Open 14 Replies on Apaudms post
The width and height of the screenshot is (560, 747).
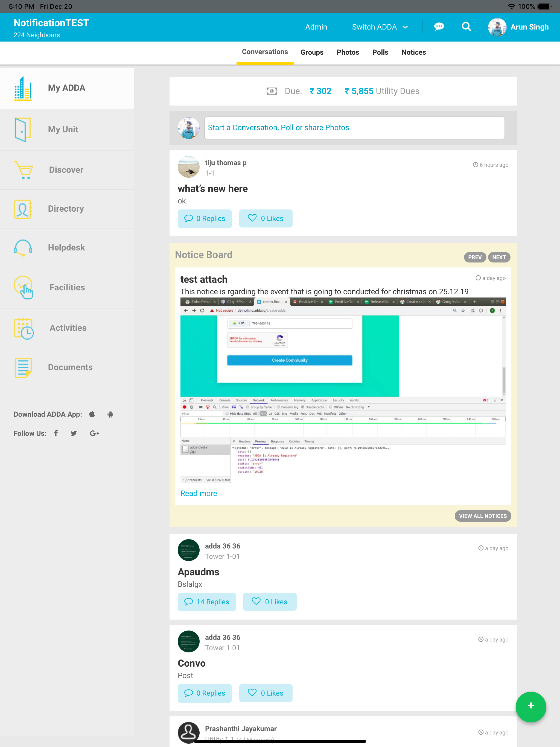[x=207, y=602]
